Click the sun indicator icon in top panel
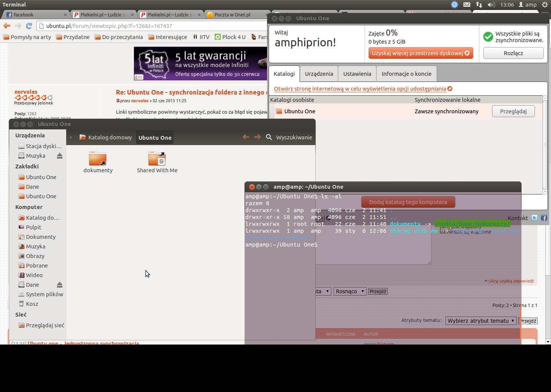The height and width of the screenshot is (392, 551). 455,5
